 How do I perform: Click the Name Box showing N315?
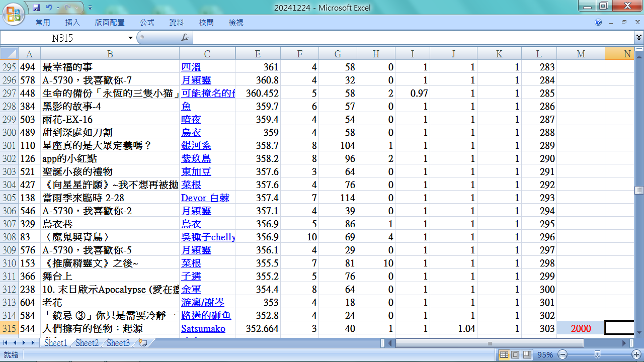(x=63, y=38)
